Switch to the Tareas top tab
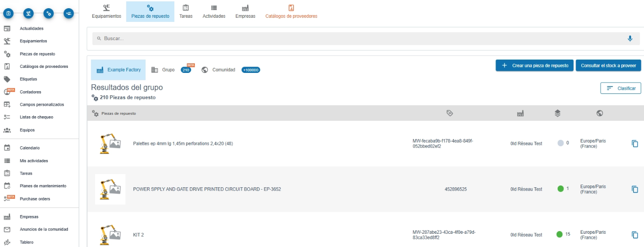Viewport: 644px width, 247px height. click(186, 11)
